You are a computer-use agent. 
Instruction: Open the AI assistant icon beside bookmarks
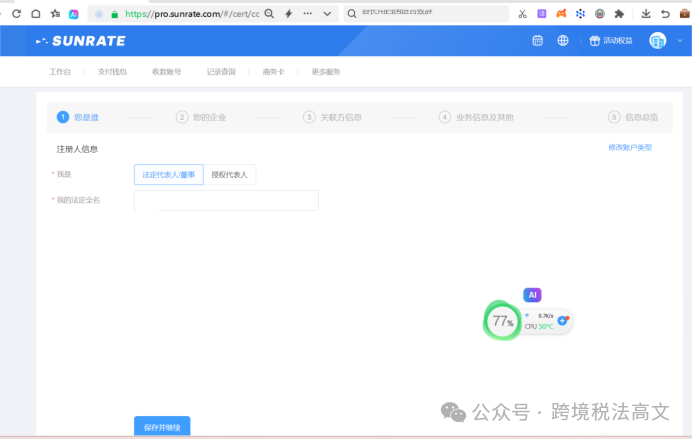pos(74,14)
